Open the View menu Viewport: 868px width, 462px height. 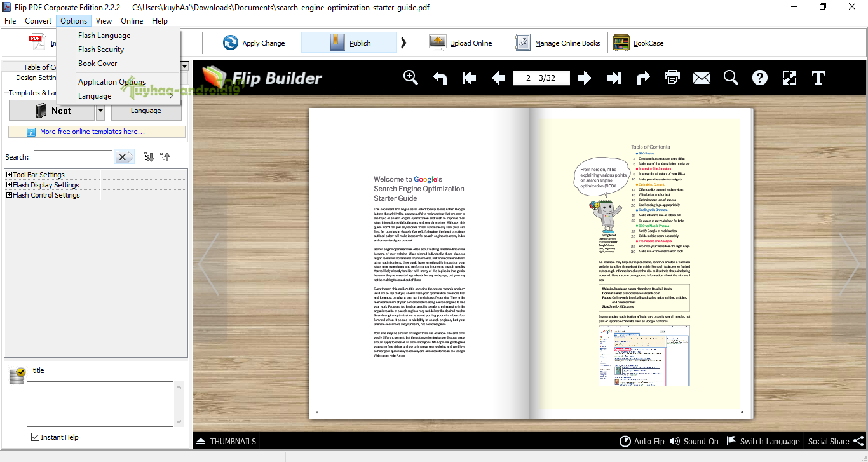pyautogui.click(x=104, y=21)
